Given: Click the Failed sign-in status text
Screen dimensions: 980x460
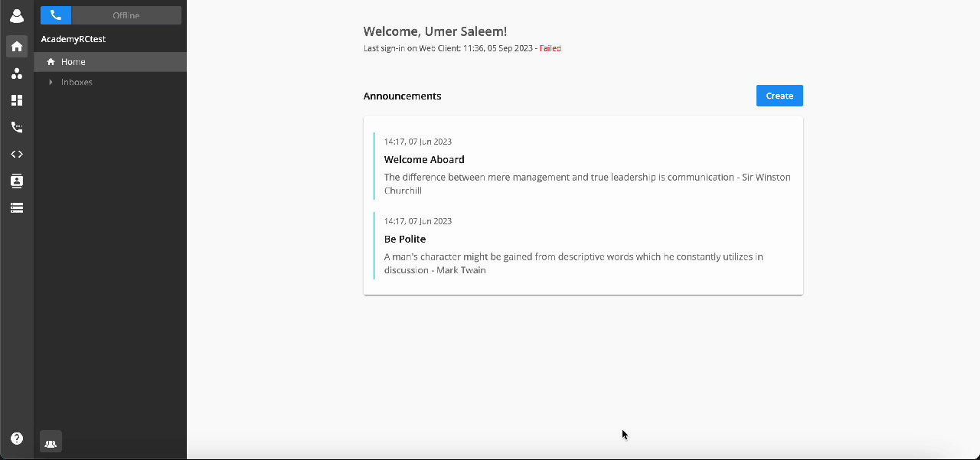Looking at the screenshot, I should pos(550,48).
